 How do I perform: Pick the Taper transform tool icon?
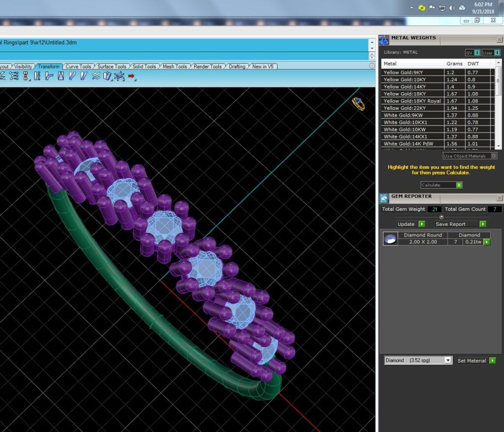coord(61,76)
